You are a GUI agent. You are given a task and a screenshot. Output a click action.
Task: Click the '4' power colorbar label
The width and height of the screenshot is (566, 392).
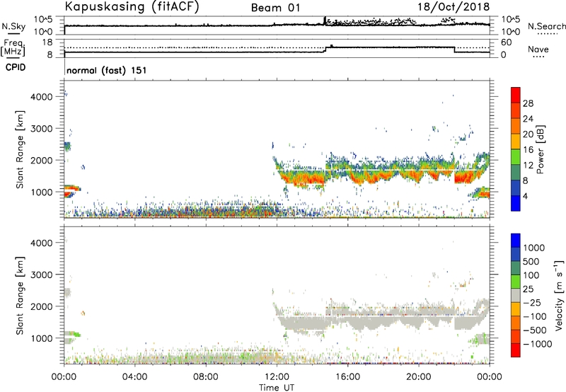point(525,196)
